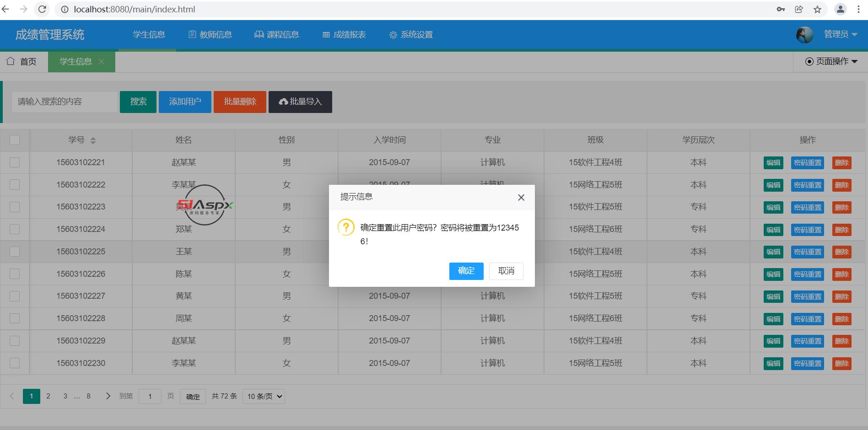This screenshot has height=430, width=868.
Task: Click the 入学时间 column header
Action: pyautogui.click(x=389, y=140)
